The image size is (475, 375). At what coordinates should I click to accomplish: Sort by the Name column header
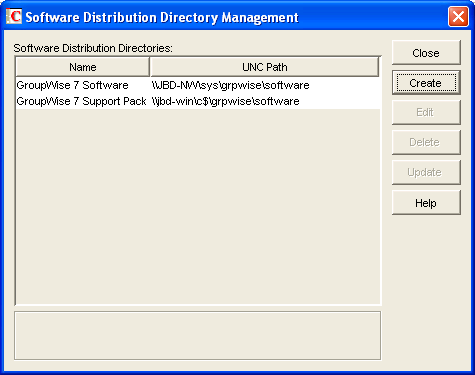(83, 67)
